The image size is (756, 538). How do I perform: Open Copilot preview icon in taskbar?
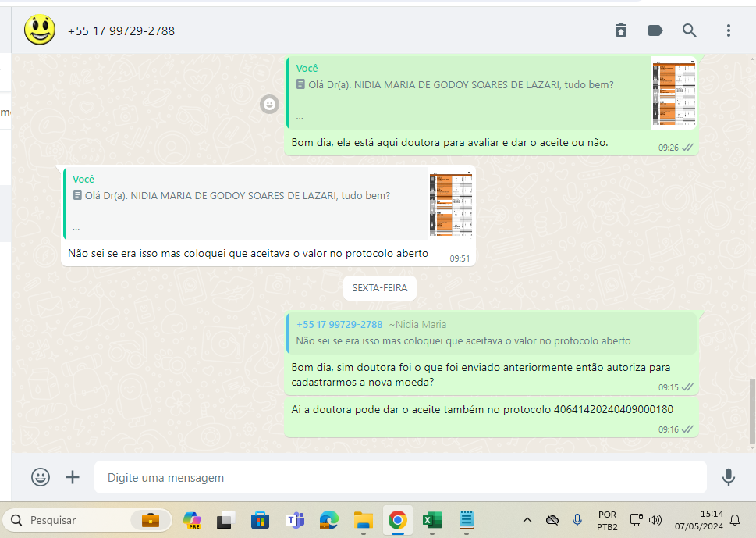click(192, 520)
